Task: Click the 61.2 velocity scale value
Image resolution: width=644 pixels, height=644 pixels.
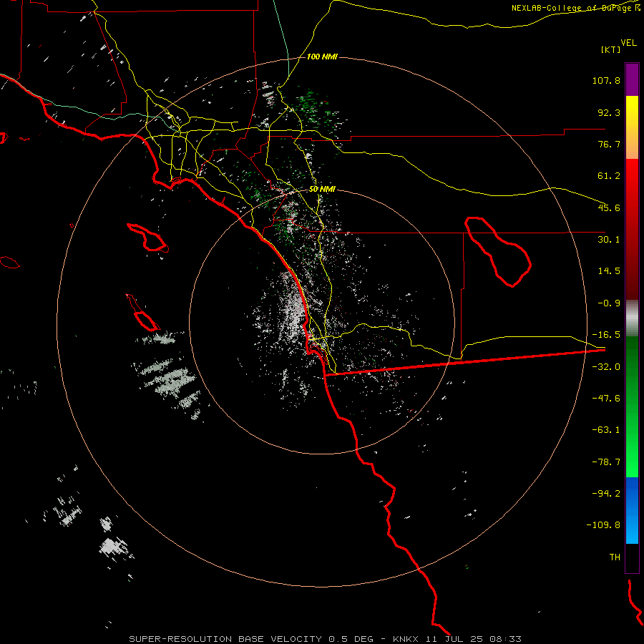Action: [609, 176]
